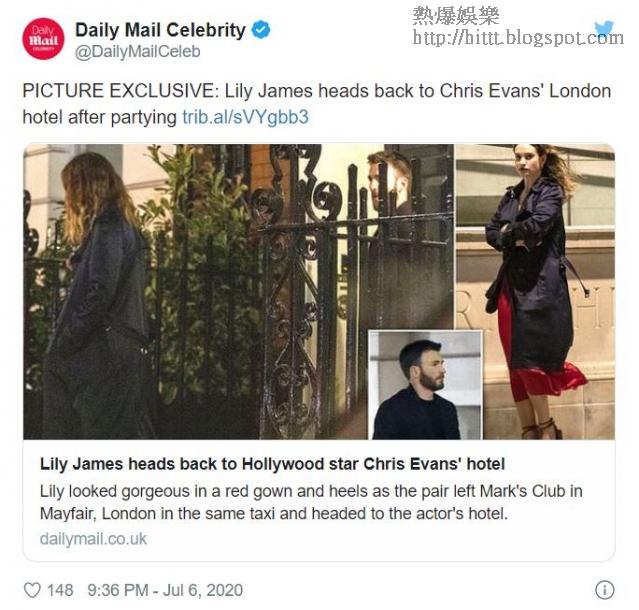The image size is (639, 610).
Task: Open the Daily Mail Celebrity display name
Action: tap(161, 30)
